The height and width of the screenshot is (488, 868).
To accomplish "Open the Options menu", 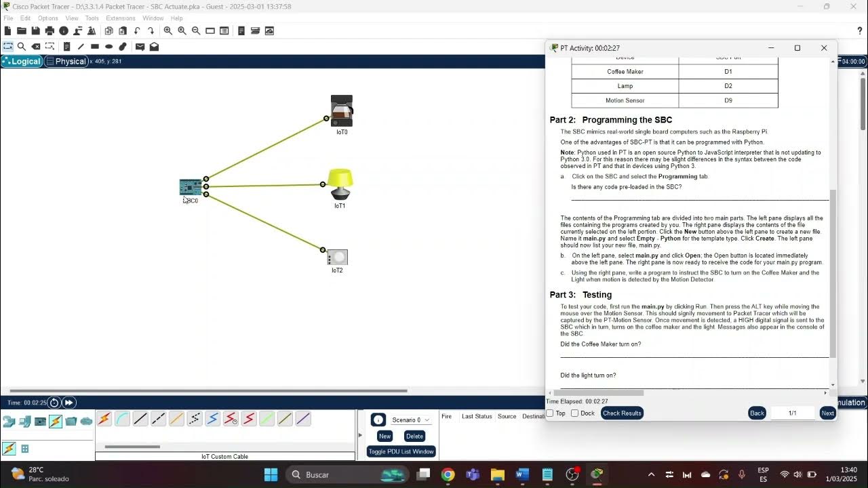I will tap(47, 18).
